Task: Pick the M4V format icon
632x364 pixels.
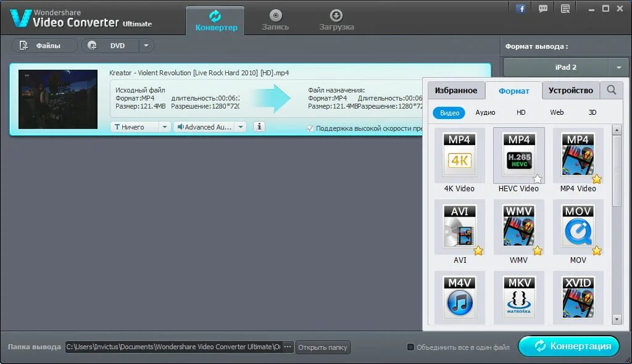Action: pyautogui.click(x=459, y=298)
